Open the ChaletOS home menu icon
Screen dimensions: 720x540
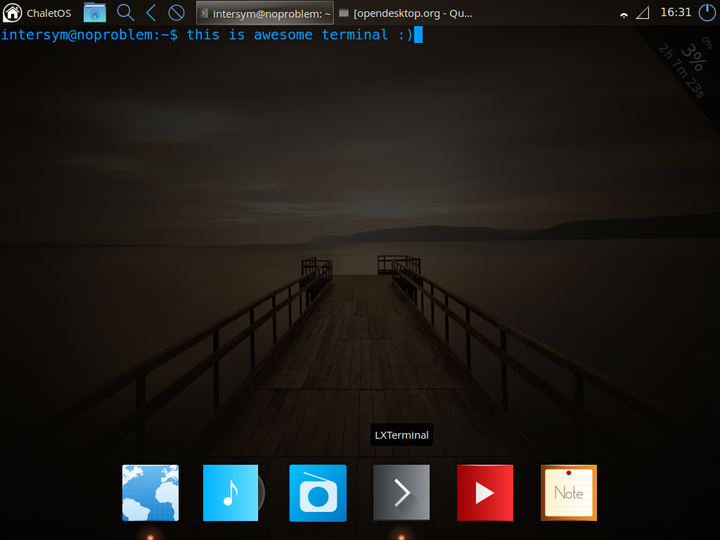(x=12, y=12)
